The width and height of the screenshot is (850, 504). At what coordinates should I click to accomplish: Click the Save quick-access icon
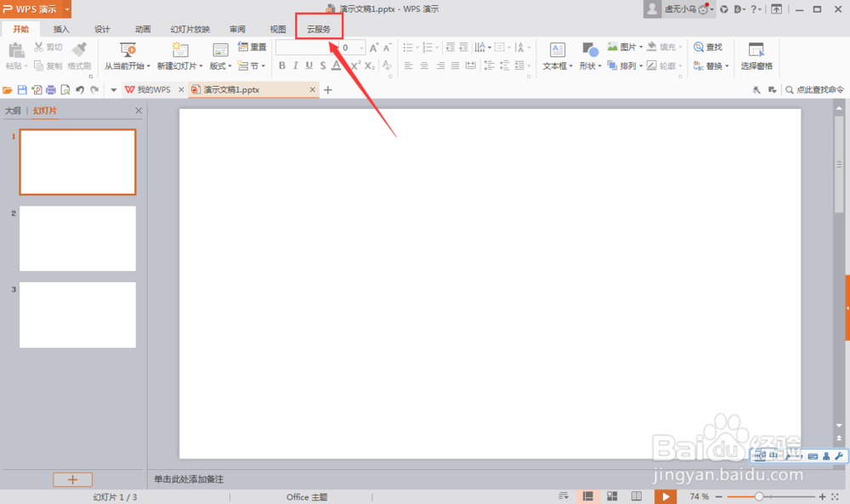tap(22, 90)
